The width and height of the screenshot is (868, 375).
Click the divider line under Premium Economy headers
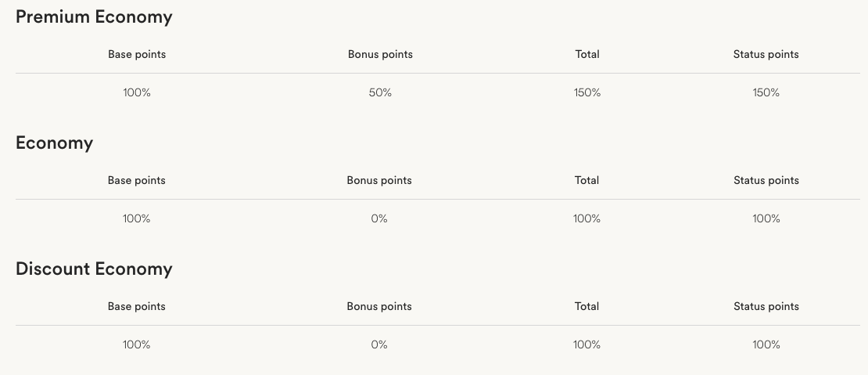click(x=438, y=74)
